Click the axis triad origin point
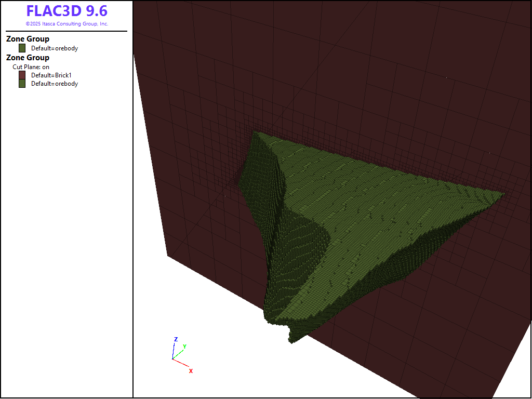This screenshot has width=532, height=399. tap(172, 359)
